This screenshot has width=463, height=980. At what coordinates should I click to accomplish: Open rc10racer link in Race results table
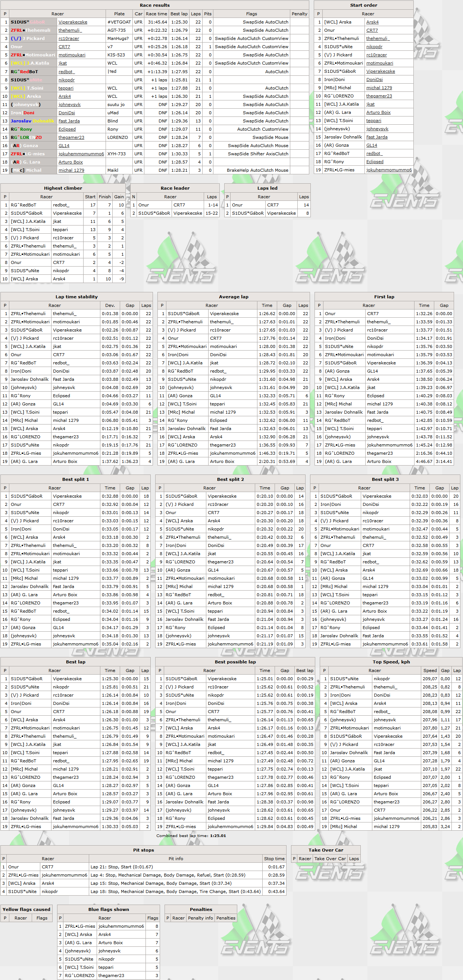pos(69,38)
